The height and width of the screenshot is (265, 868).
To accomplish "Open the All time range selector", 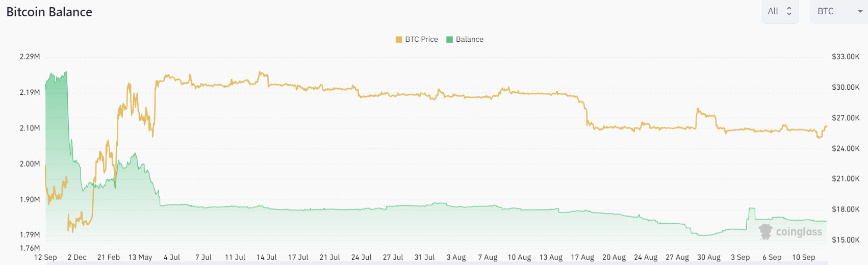I will [x=780, y=11].
